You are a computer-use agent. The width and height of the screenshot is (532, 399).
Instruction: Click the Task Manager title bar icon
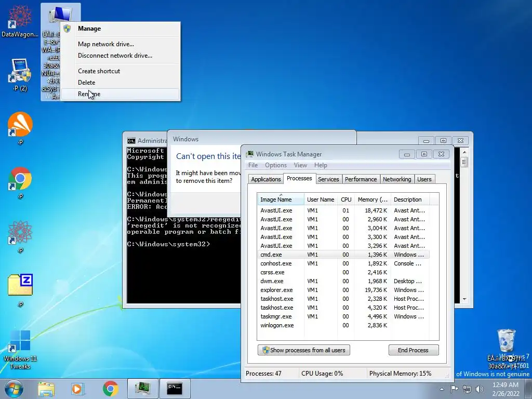click(250, 154)
